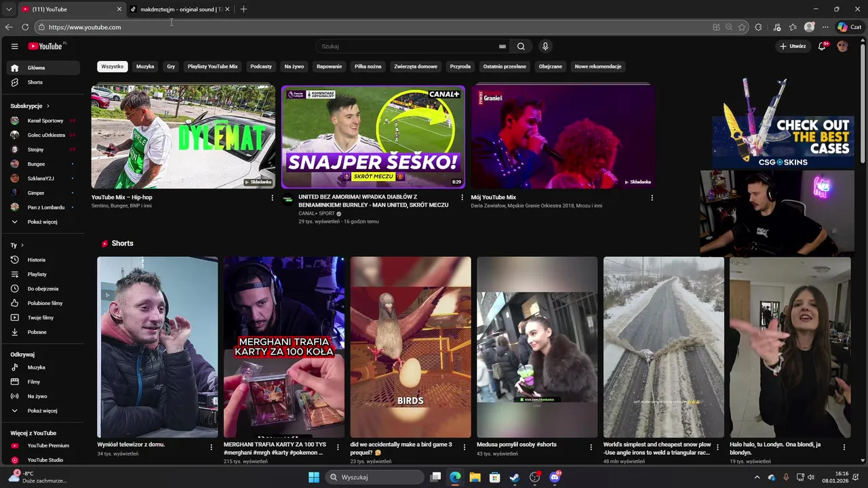Open YouTube Premium in the sidebar

(x=43, y=445)
